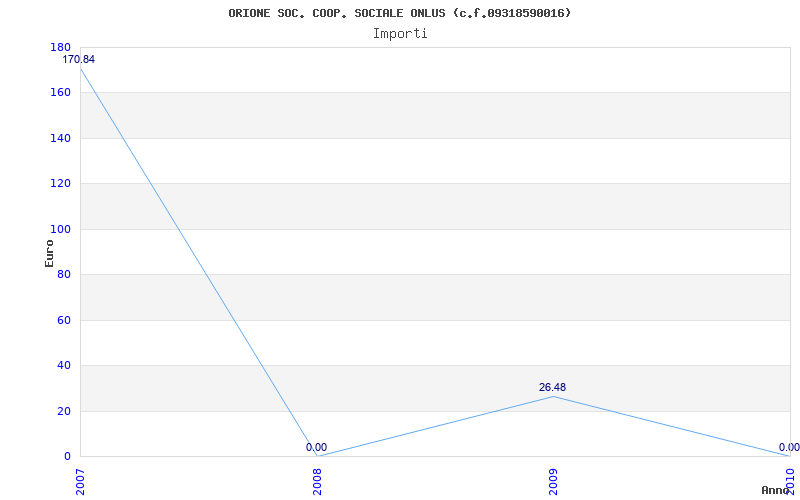This screenshot has height=500, width=800.
Task: Click the Anno x-axis title
Action: (775, 490)
